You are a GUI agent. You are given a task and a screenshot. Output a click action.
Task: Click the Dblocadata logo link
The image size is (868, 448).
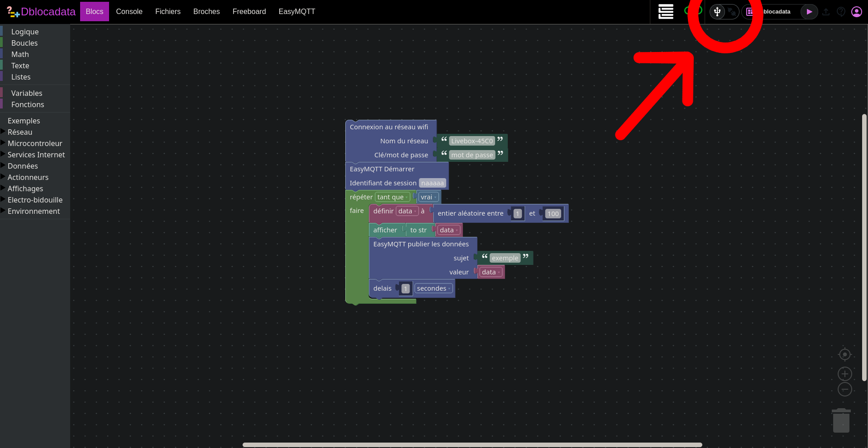[x=42, y=12]
